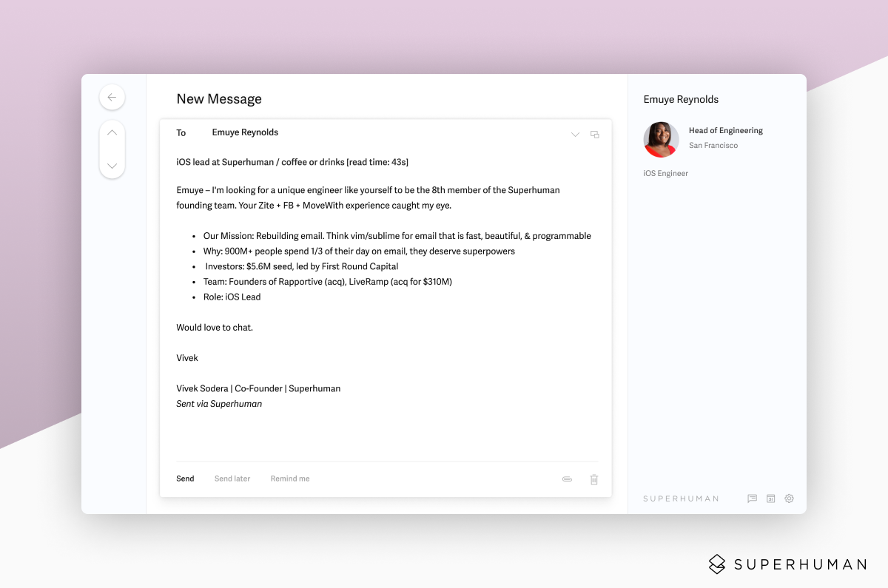This screenshot has width=888, height=588.
Task: Click the SUPERHUMAN wordmark in sidebar footer
Action: click(x=681, y=499)
